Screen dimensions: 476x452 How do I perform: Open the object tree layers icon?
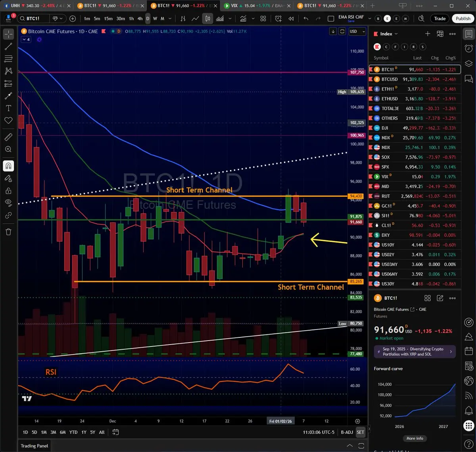(x=468, y=63)
